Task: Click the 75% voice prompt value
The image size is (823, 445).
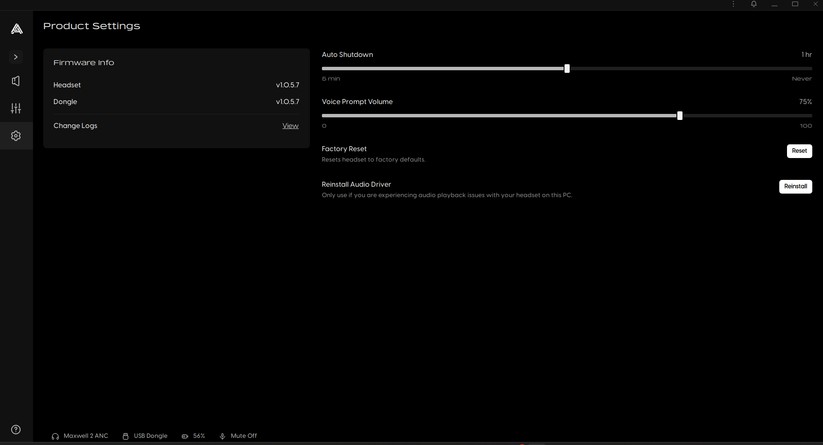Action: pos(806,102)
